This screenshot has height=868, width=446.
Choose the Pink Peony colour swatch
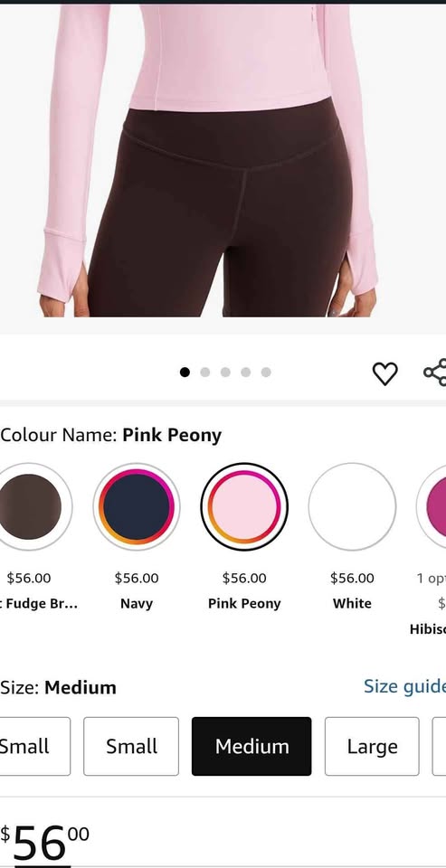pyautogui.click(x=244, y=506)
